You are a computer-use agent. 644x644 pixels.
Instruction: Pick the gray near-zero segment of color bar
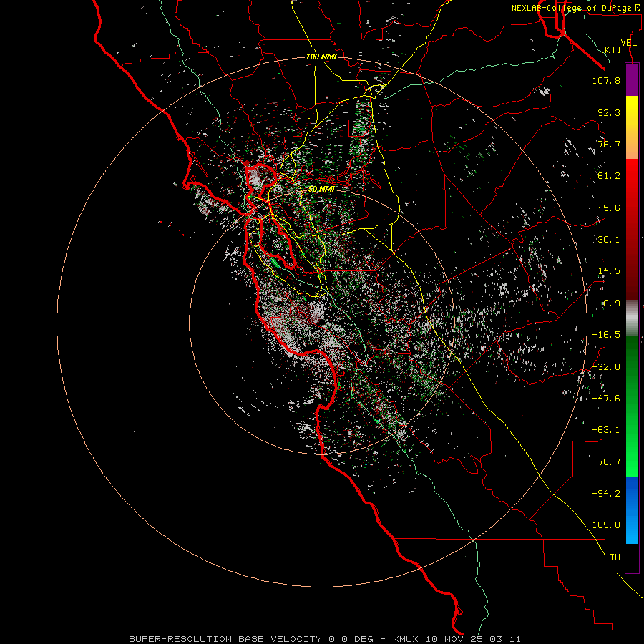tap(632, 318)
